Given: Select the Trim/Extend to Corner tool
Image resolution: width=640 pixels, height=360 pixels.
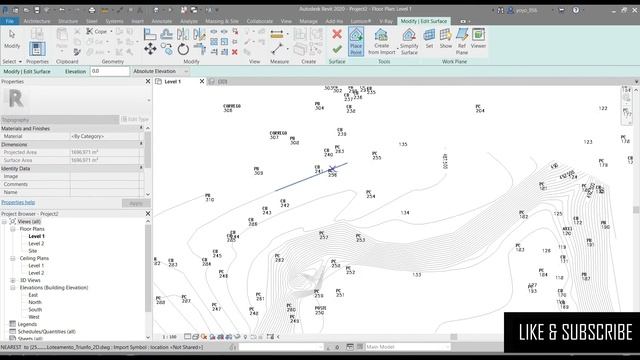Looking at the screenshot, I should [199, 49].
